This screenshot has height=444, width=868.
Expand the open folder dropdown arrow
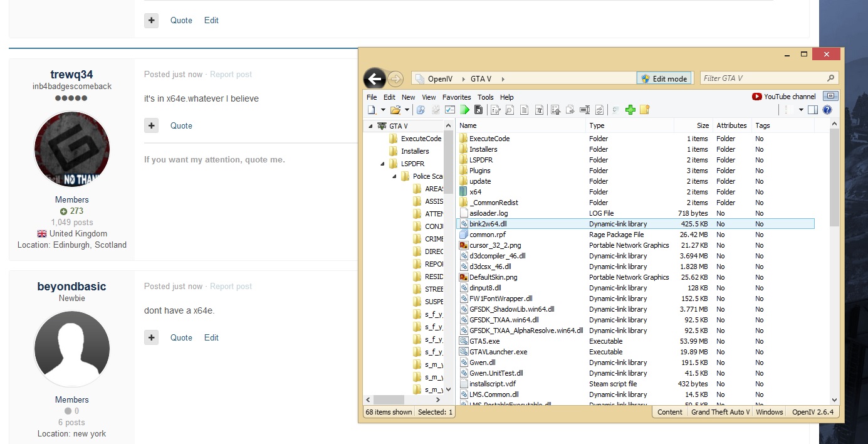point(407,110)
